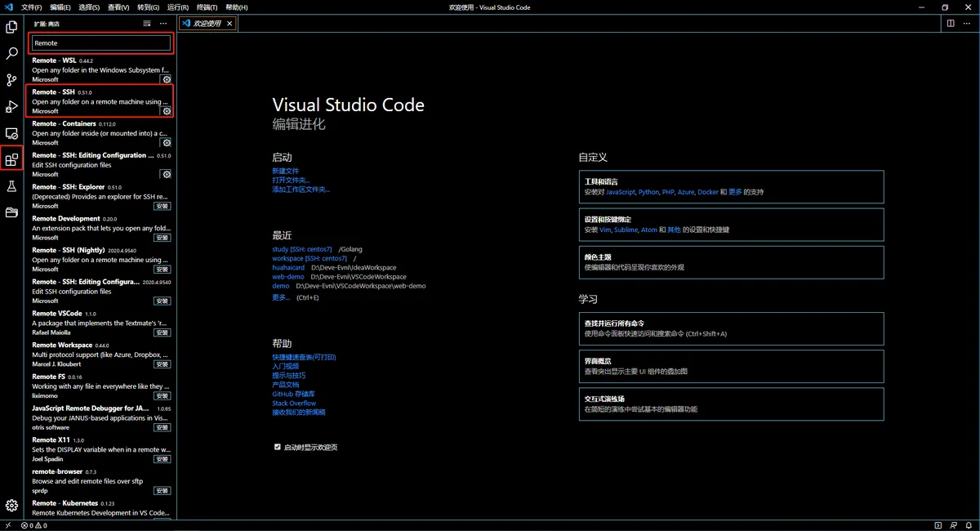
Task: Open the Explorer view in activity bar
Action: (11, 27)
